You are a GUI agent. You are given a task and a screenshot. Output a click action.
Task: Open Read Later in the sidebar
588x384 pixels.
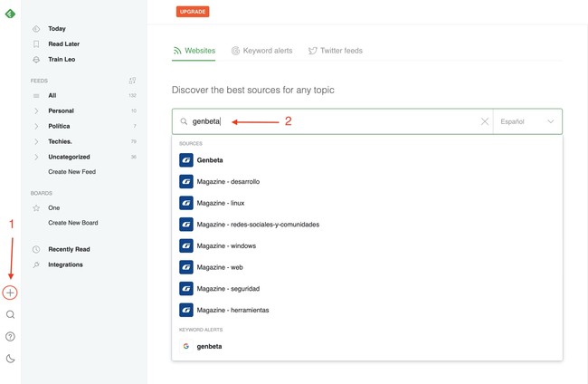(63, 44)
